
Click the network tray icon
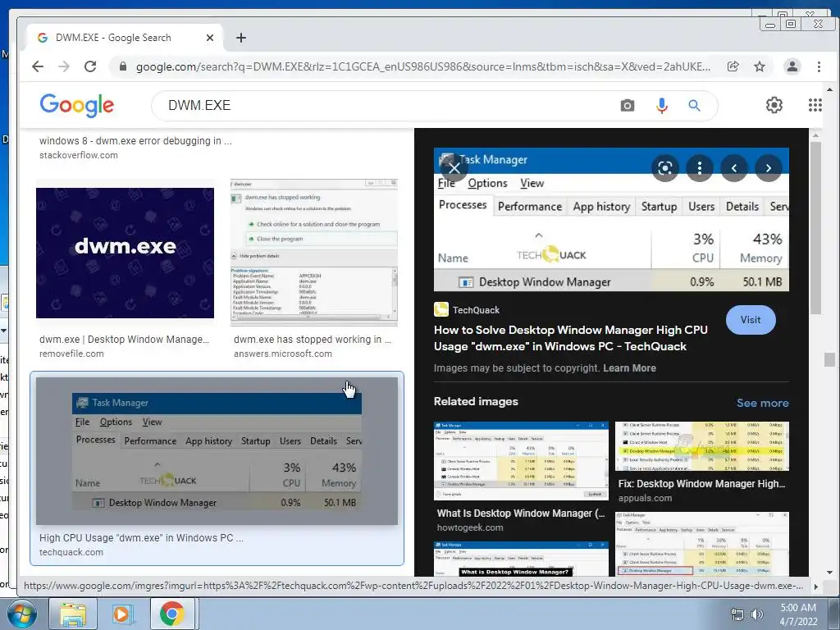coord(737,614)
